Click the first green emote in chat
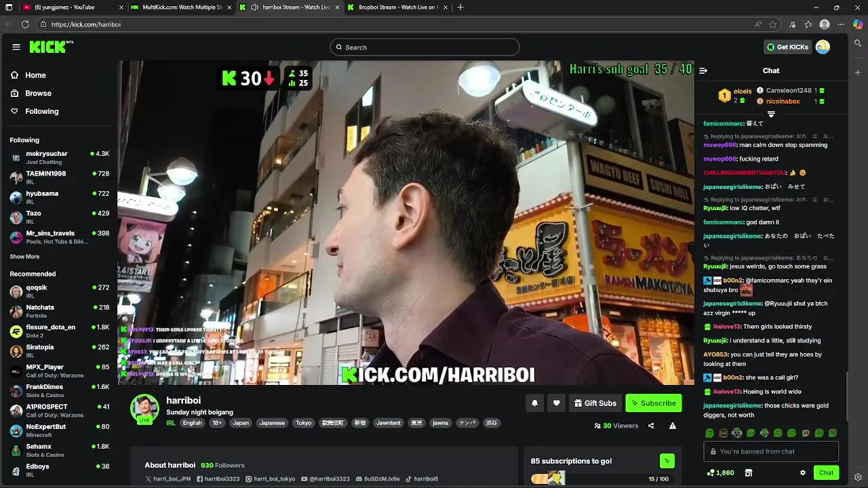Screen dimensions: 868x488 coord(709,433)
